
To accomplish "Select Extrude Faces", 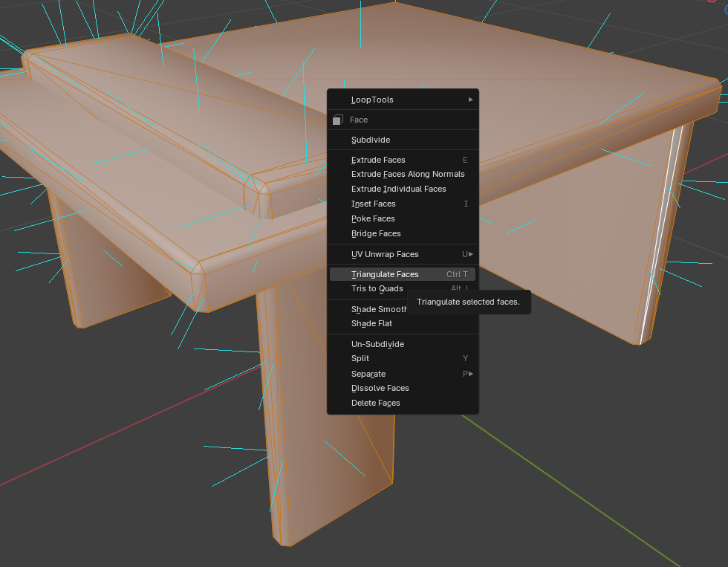I will coord(403,160).
